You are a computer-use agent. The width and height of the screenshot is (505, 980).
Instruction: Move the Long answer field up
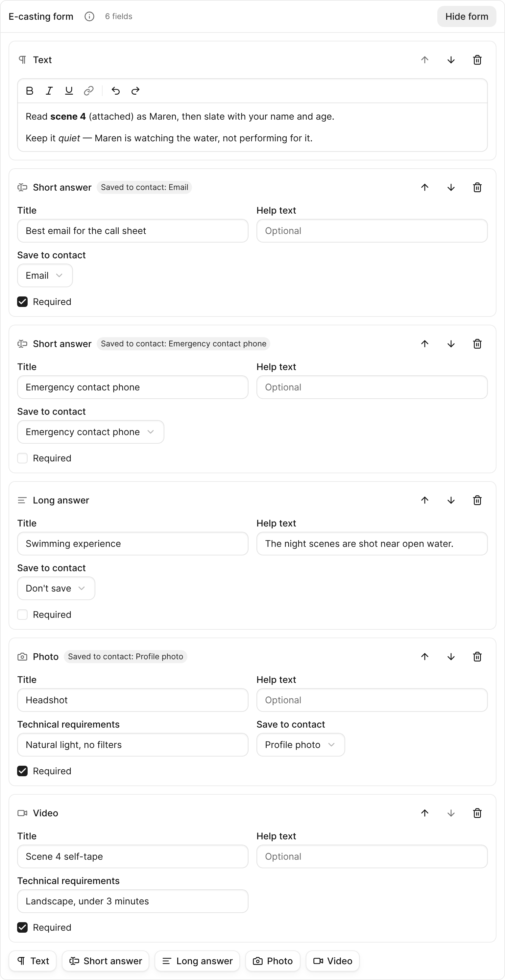pyautogui.click(x=425, y=500)
